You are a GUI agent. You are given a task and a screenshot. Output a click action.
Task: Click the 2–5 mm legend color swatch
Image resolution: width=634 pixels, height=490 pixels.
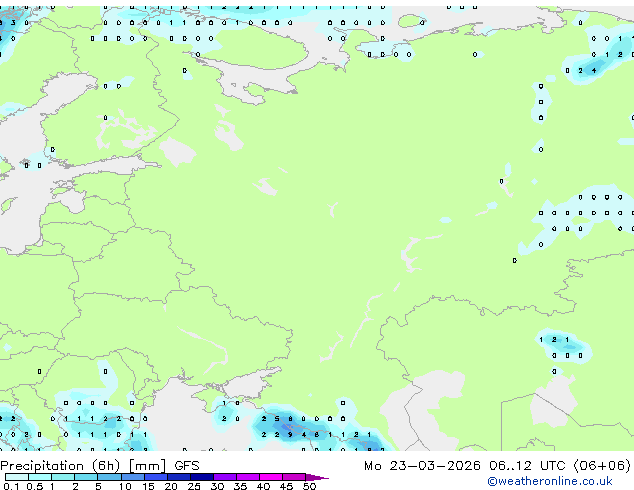pyautogui.click(x=86, y=477)
